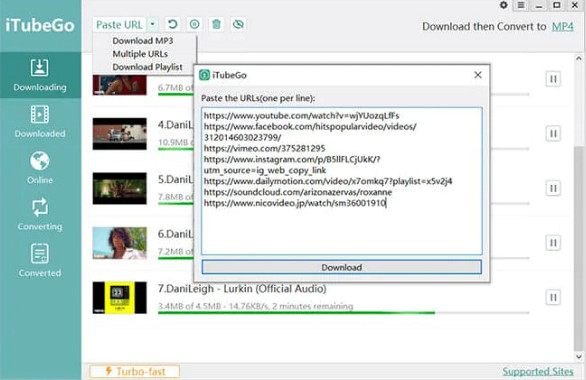586x380 pixels.
Task: Click the trash delete icon in toolbar
Action: pyautogui.click(x=216, y=25)
